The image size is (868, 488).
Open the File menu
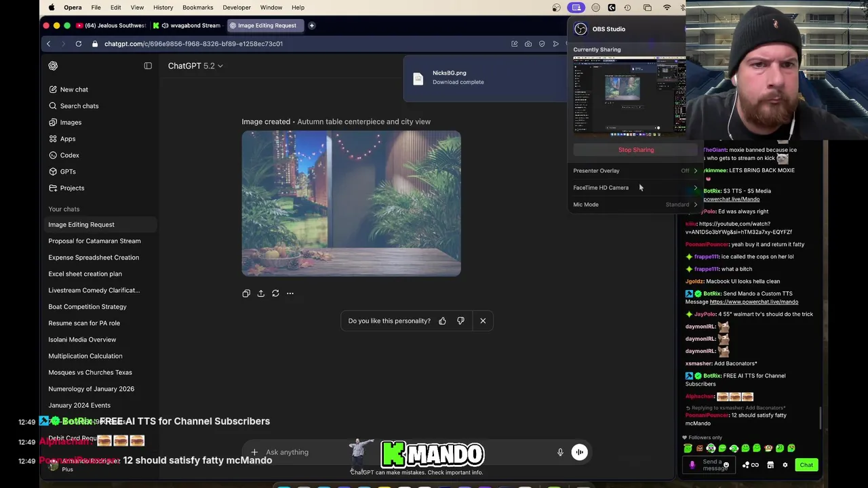[x=96, y=7]
